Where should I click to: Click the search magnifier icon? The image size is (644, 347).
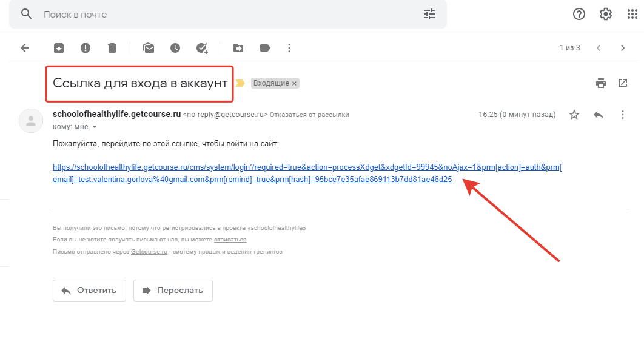(x=26, y=14)
